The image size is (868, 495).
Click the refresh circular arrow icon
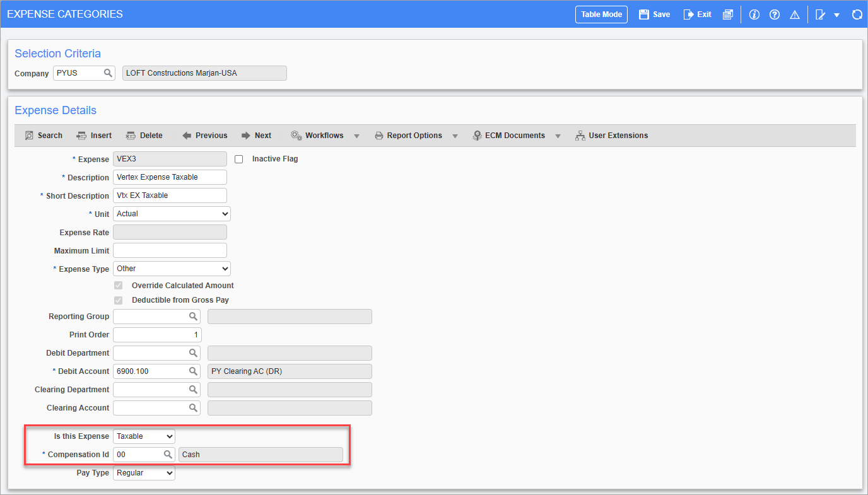pyautogui.click(x=857, y=15)
